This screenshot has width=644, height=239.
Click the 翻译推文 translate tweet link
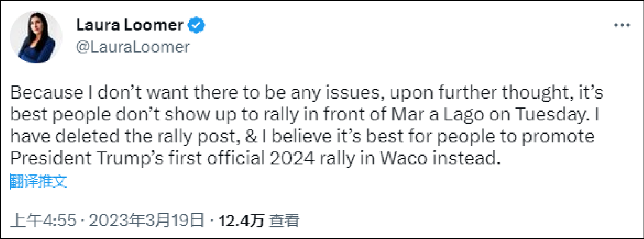coord(38,181)
